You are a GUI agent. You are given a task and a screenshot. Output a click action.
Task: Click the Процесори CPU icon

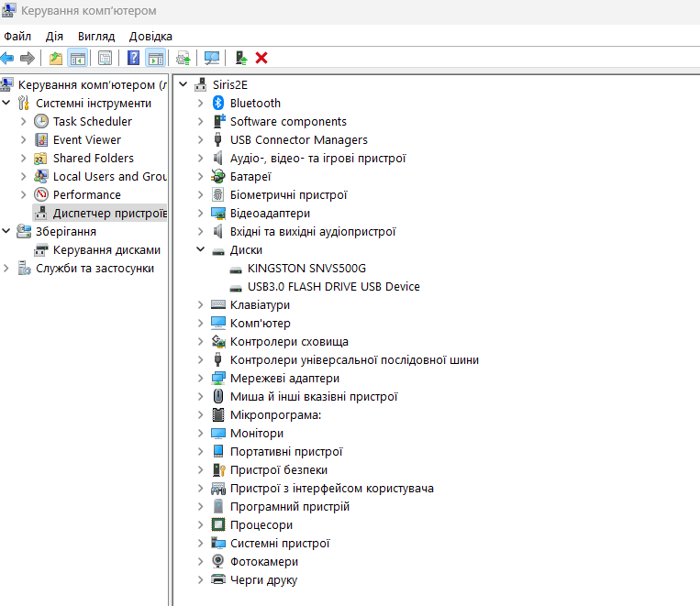pos(217,524)
